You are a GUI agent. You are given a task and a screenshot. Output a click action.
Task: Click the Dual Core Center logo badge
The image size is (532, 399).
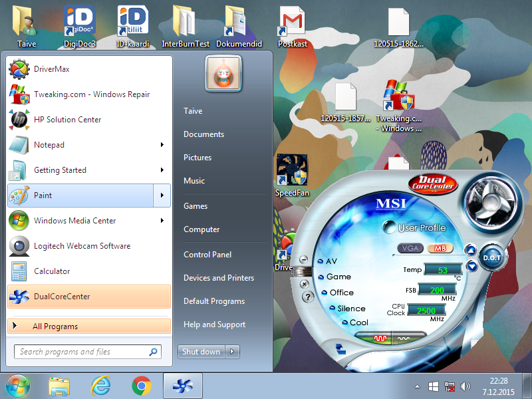[433, 184]
